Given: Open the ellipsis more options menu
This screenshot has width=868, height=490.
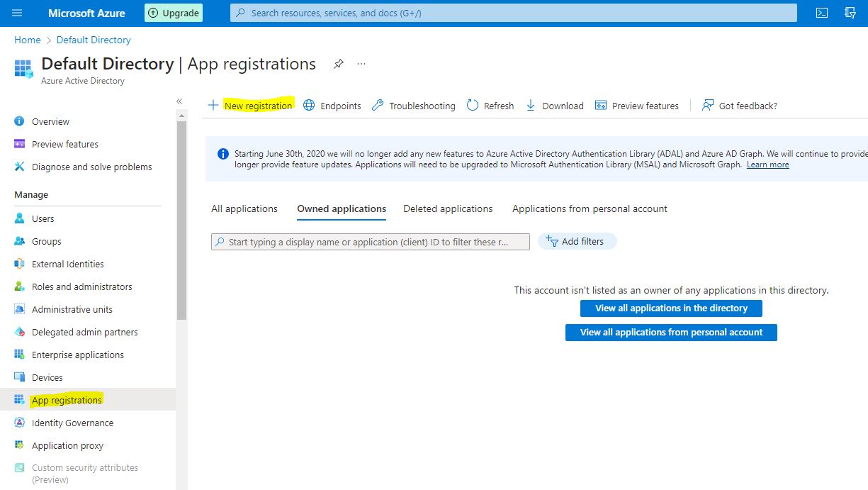Looking at the screenshot, I should coord(361,64).
